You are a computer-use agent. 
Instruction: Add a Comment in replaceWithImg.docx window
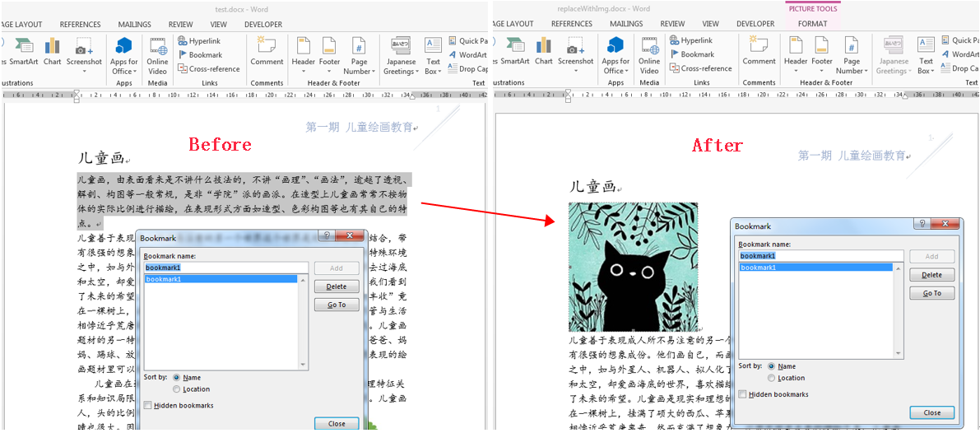(759, 51)
